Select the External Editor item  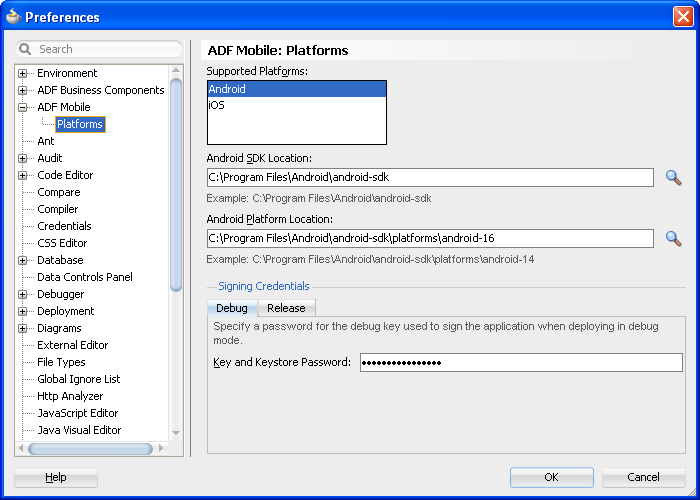click(73, 345)
